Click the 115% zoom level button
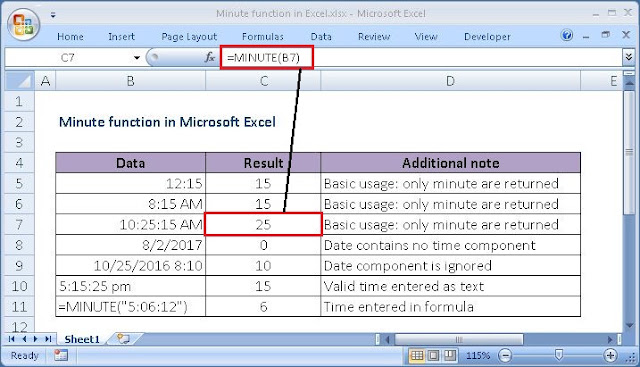The image size is (640, 367). (478, 356)
